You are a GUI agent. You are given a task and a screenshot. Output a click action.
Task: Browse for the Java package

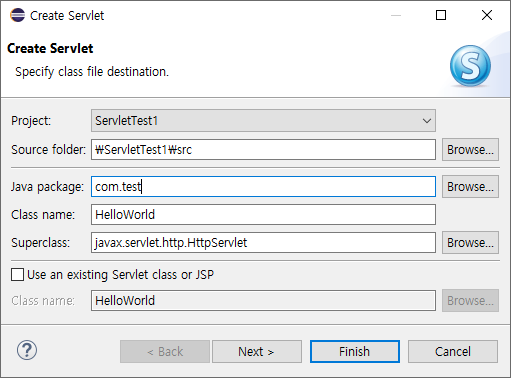pos(470,187)
